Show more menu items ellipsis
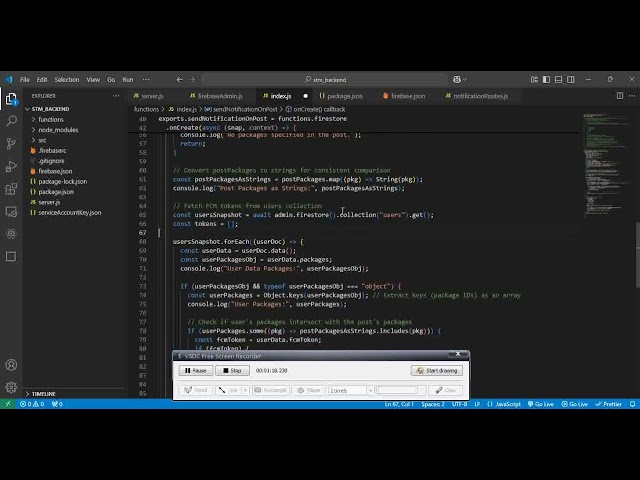 click(x=146, y=80)
